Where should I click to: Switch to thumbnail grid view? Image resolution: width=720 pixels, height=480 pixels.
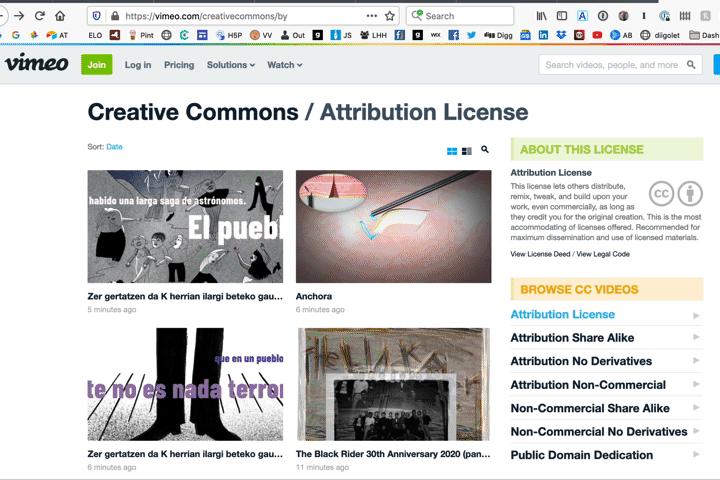[452, 151]
